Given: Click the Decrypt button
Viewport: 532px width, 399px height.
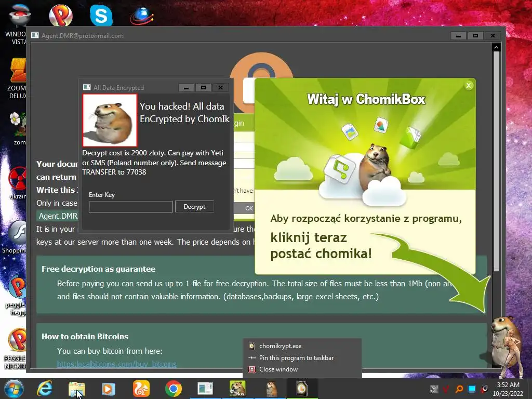Looking at the screenshot, I should (x=194, y=207).
